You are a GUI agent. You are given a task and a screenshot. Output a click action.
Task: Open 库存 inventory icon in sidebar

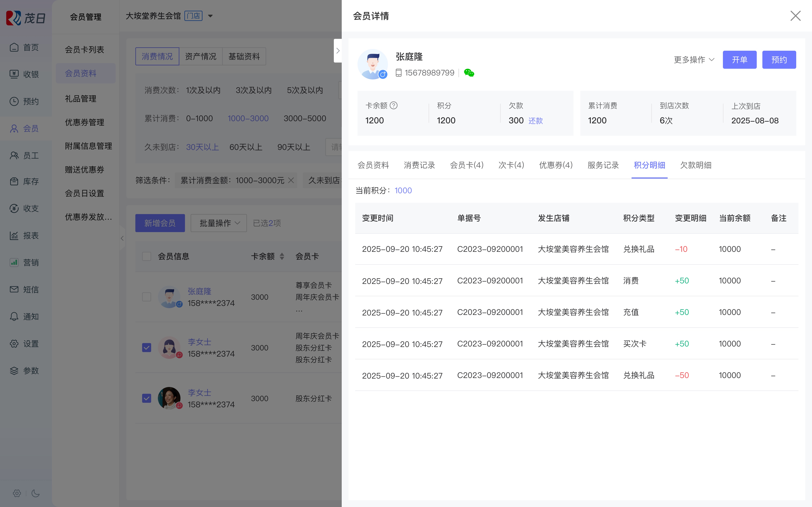pyautogui.click(x=14, y=181)
